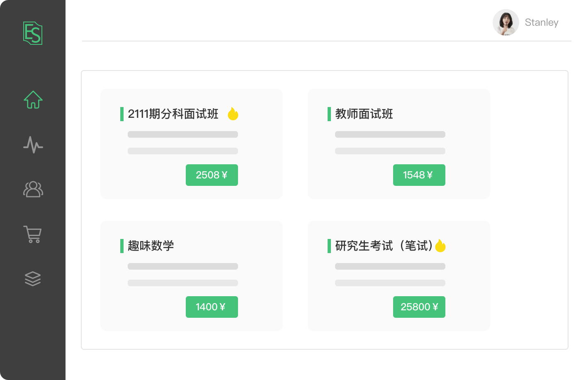Screen dimensions: 588x380
Task: Click the ES logo in sidebar
Action: click(33, 33)
